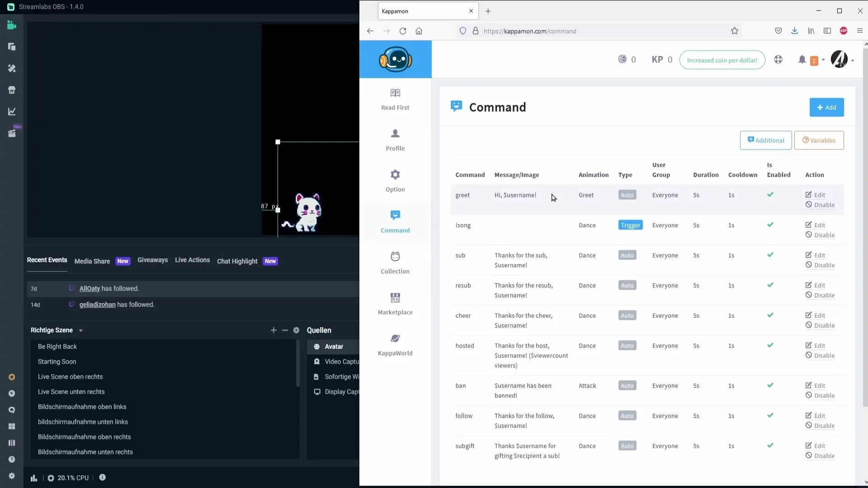Viewport: 868px width, 488px height.
Task: Disable the hosted command
Action: (820, 356)
